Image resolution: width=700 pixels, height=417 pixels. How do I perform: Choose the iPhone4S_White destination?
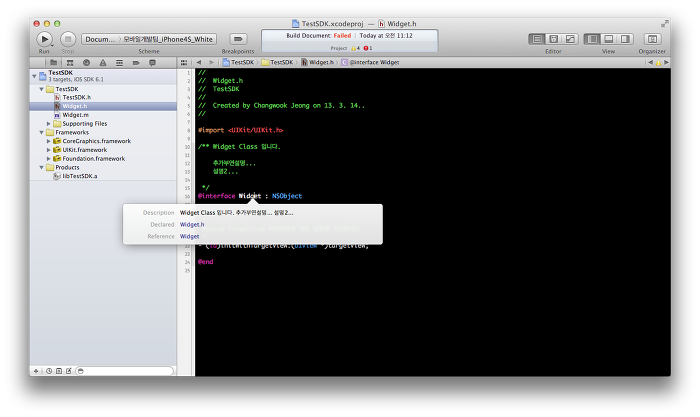click(x=168, y=39)
